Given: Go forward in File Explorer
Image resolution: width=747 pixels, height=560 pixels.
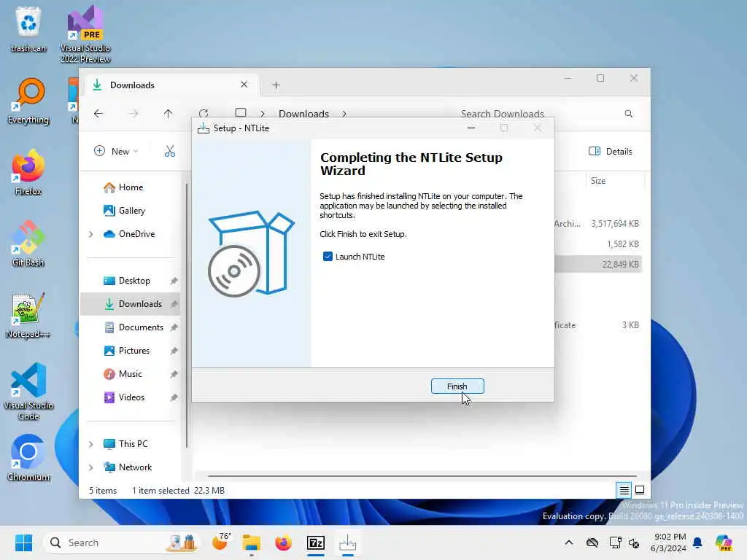Looking at the screenshot, I should coord(133,113).
